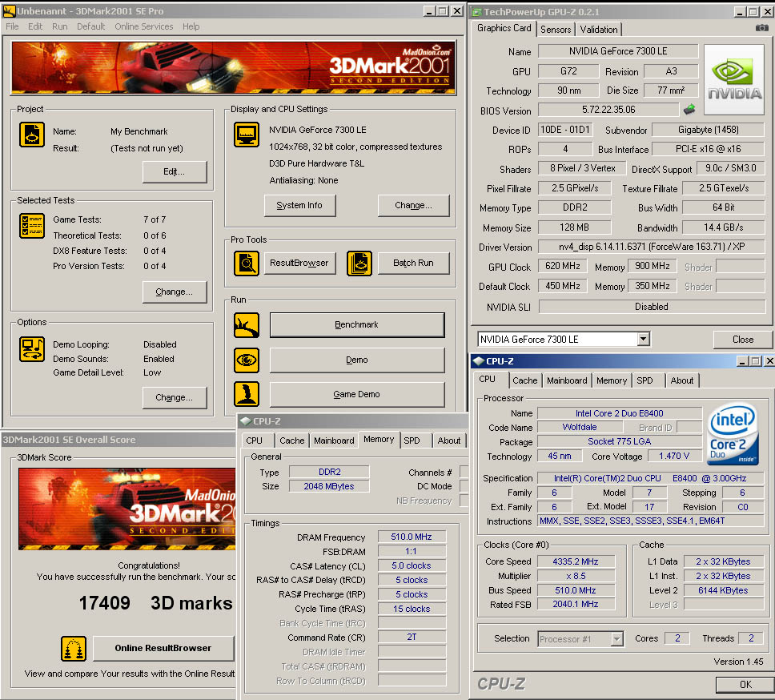Click the GPU-Z title bar icon

[x=476, y=12]
